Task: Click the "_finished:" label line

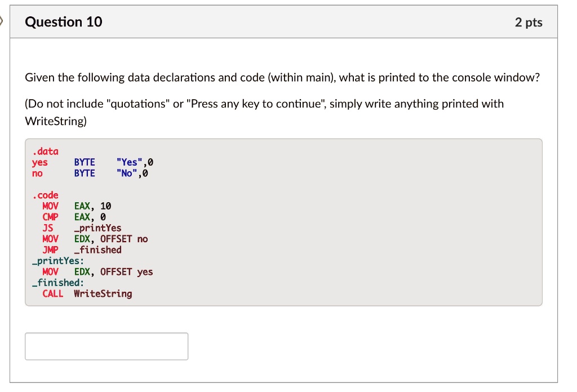Action: (57, 283)
